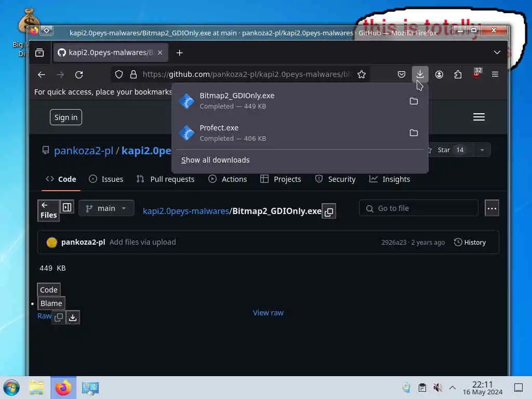Click the site padlock icon

pos(134,74)
